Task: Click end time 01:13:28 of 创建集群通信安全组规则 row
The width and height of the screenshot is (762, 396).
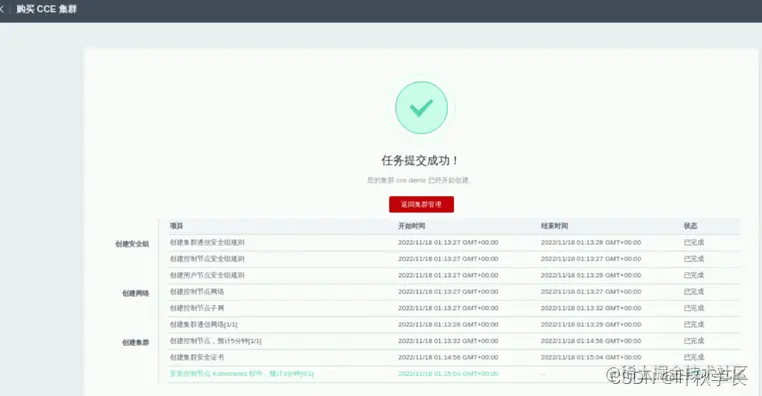Action: [591, 242]
